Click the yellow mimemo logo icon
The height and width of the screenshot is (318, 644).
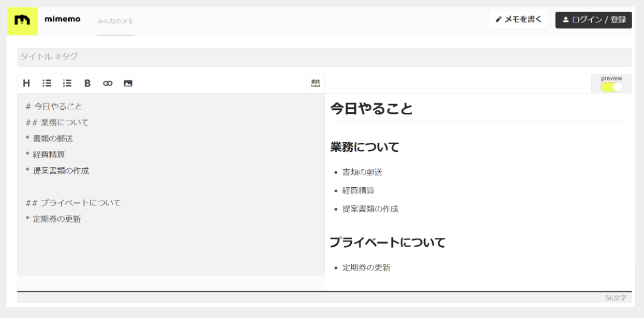click(22, 19)
